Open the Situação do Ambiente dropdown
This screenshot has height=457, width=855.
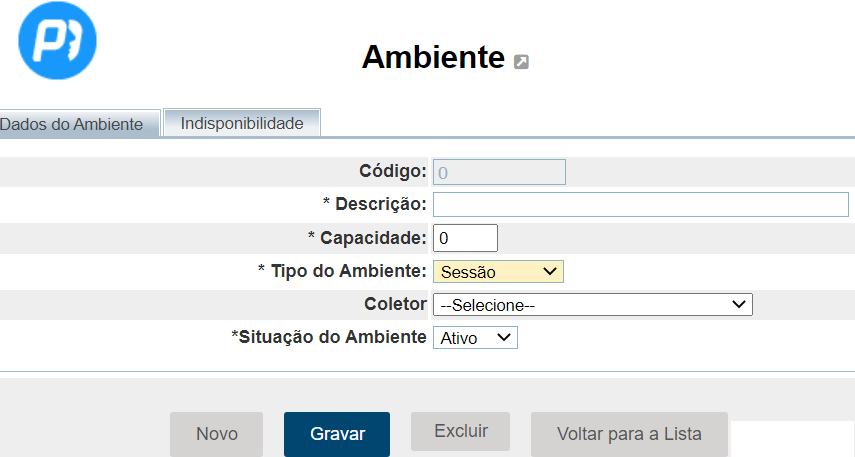475,338
